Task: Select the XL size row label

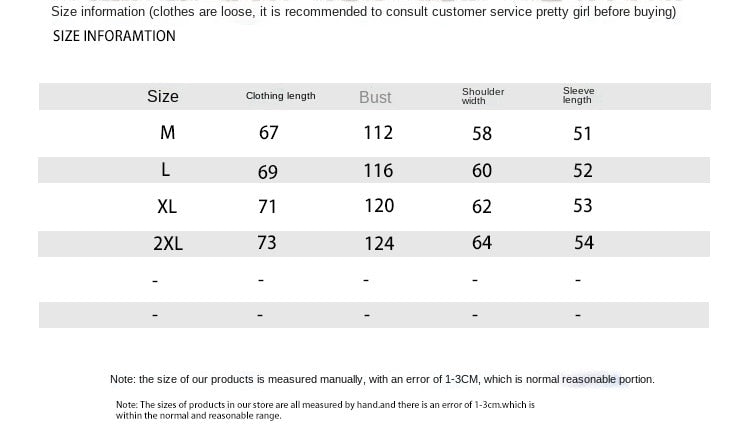Action: pos(167,207)
